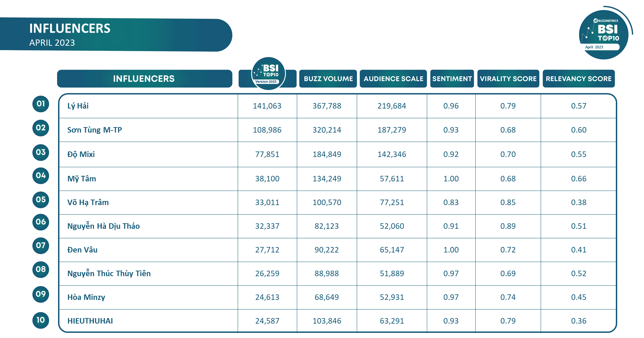The height and width of the screenshot is (338, 644).
Task: Click the Virality Score column header
Action: click(x=508, y=79)
